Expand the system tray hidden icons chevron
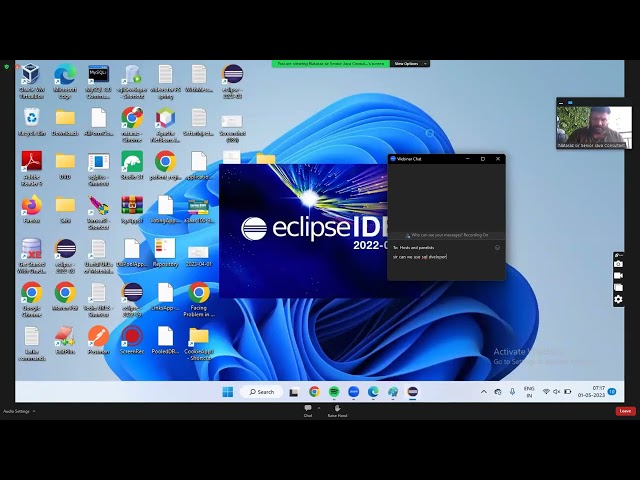Image resolution: width=640 pixels, height=480 pixels. click(484, 392)
